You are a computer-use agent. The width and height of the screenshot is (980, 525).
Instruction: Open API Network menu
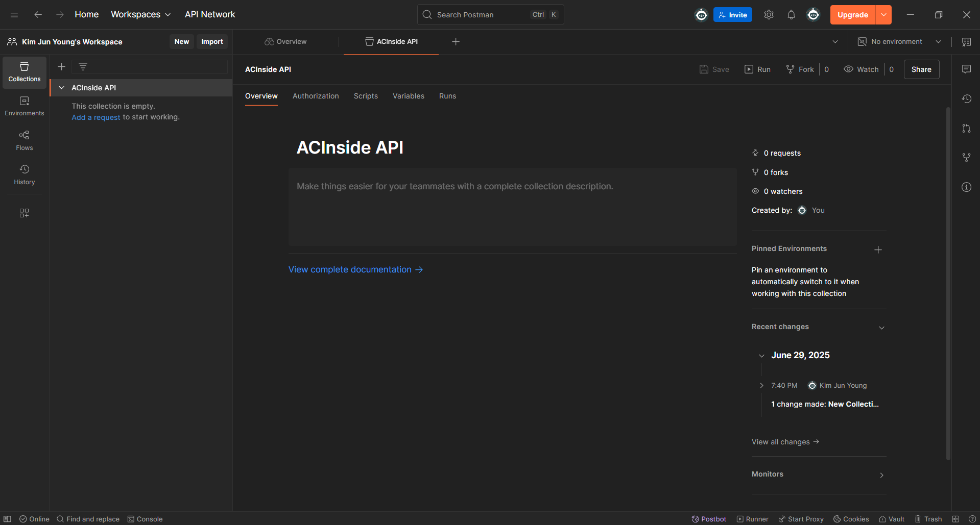click(210, 15)
